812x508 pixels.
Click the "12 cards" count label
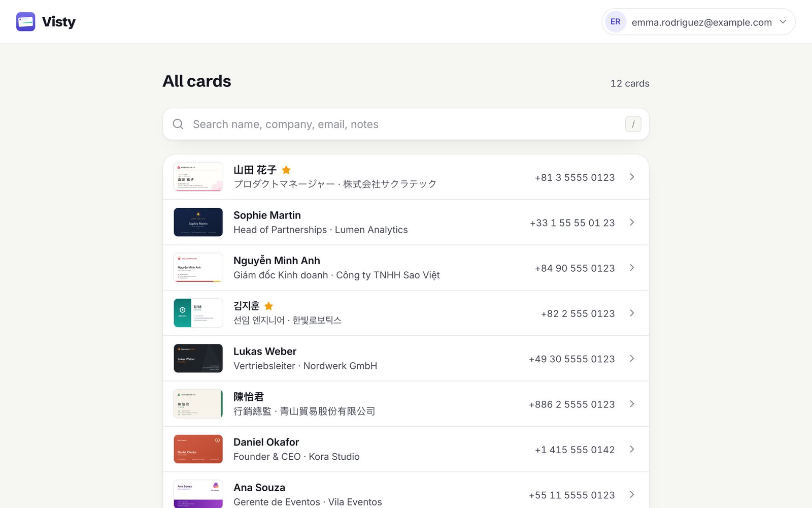tap(630, 83)
